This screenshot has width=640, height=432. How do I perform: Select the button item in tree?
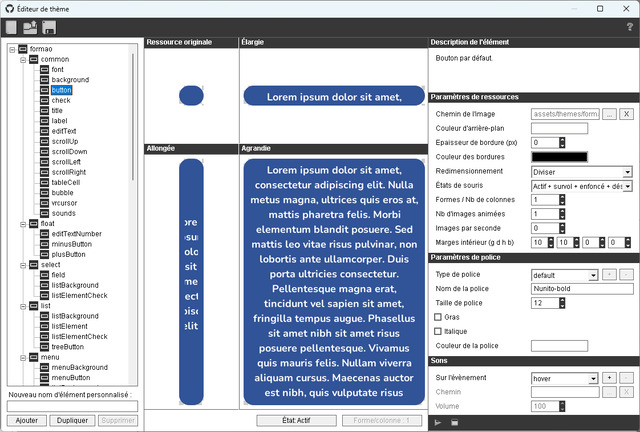pos(62,90)
